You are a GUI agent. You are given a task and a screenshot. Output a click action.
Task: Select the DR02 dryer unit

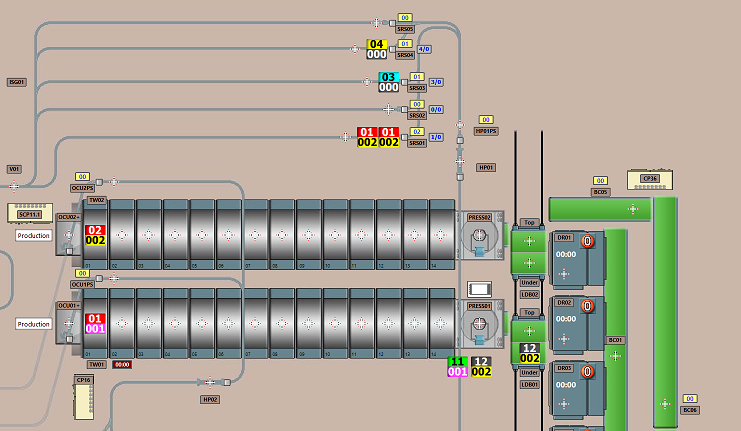565,324
